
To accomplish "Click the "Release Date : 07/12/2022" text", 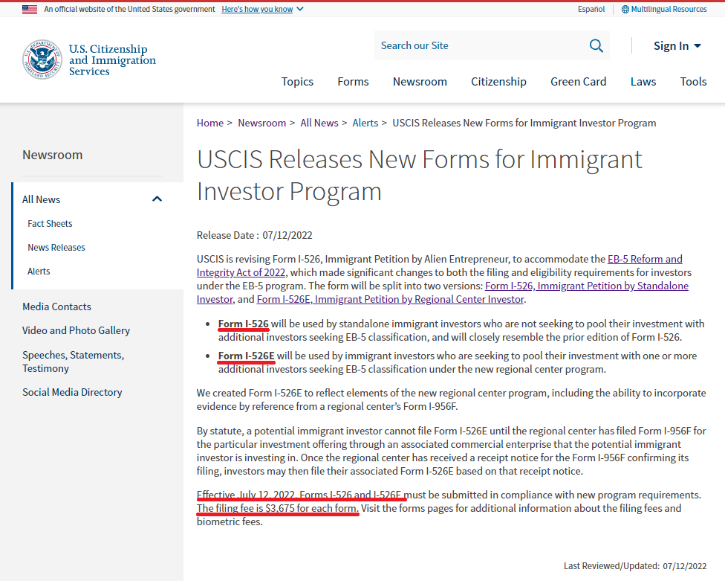I will coord(254,235).
